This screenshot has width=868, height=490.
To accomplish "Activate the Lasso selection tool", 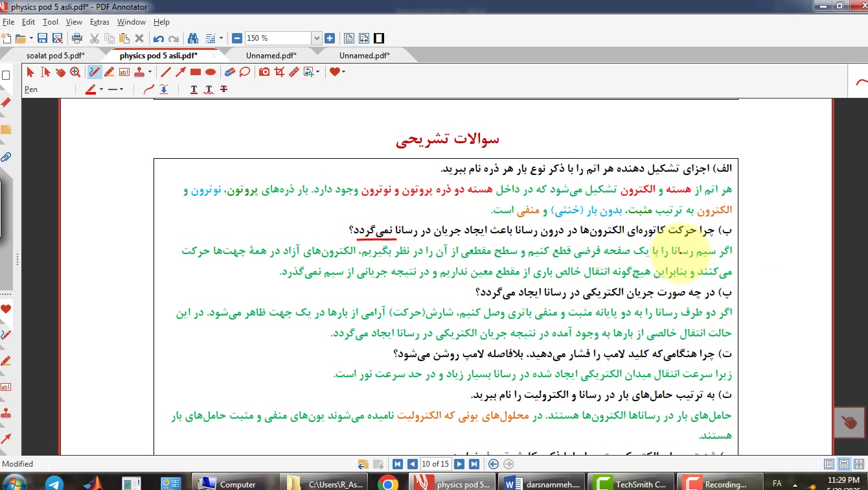I will [244, 72].
